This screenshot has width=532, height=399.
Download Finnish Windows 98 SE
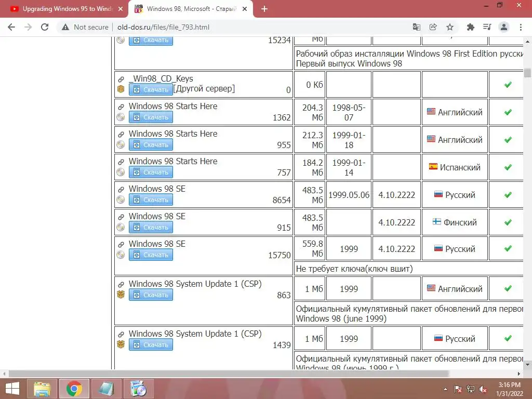pos(151,227)
